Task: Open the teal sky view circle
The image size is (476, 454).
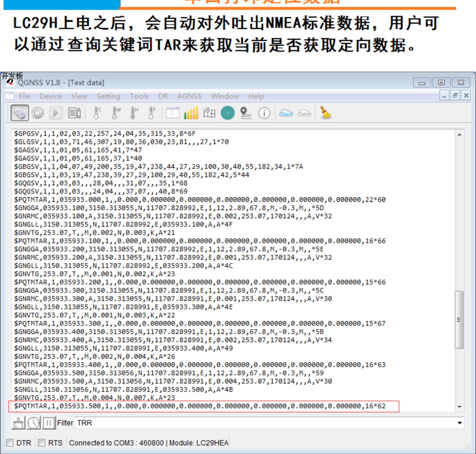Action: [x=228, y=113]
